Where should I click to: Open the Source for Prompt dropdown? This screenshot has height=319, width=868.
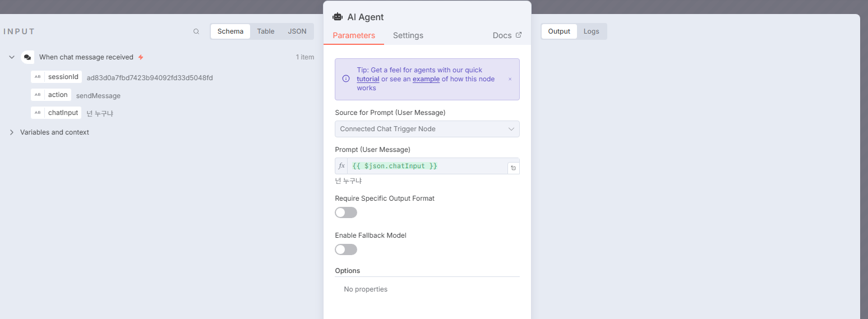point(427,129)
